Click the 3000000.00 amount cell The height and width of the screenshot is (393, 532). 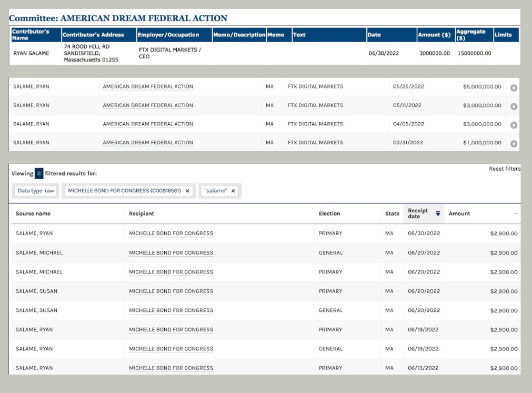coord(434,53)
